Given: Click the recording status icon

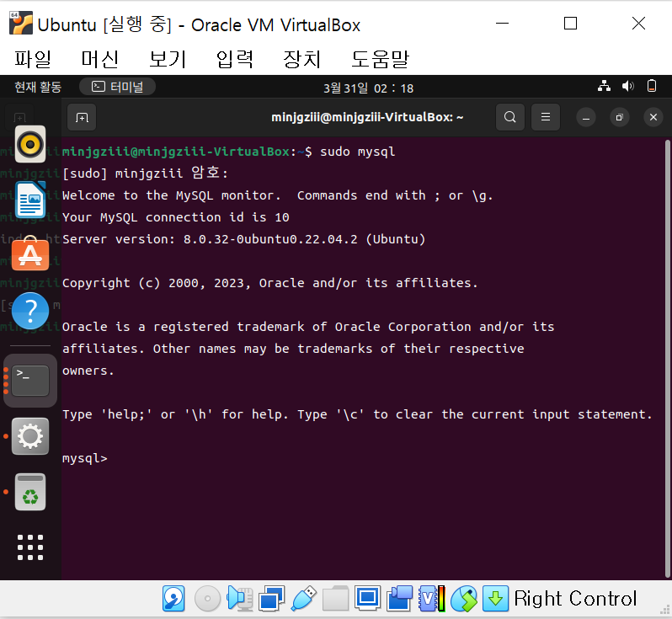Looking at the screenshot, I should click(399, 599).
